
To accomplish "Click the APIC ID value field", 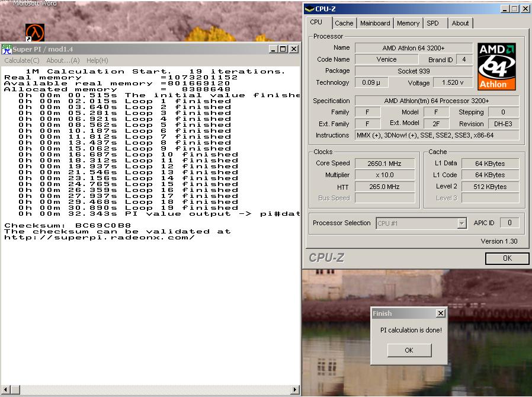I will point(509,223).
